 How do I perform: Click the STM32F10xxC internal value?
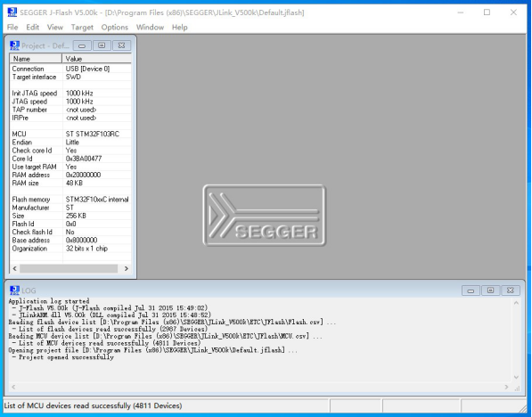coord(97,200)
